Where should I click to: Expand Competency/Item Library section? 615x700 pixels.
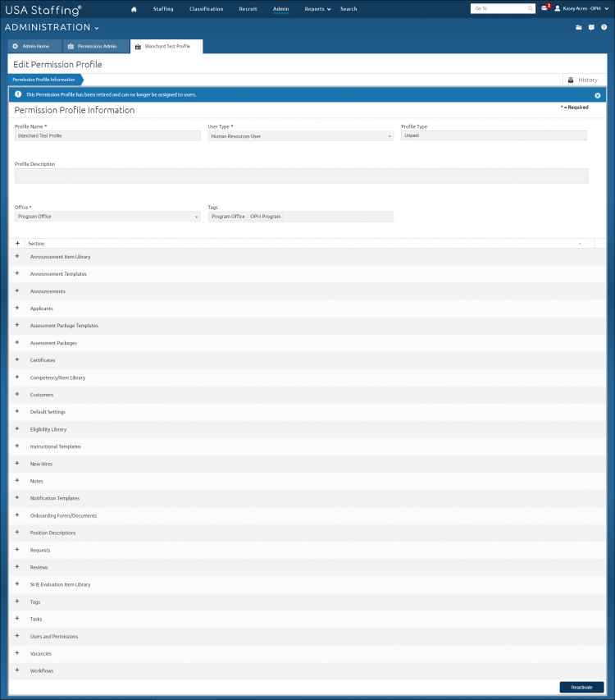click(x=17, y=377)
